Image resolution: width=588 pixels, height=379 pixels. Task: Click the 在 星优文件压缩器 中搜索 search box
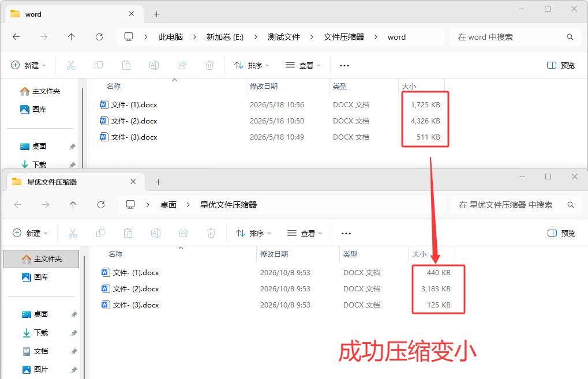tap(516, 205)
